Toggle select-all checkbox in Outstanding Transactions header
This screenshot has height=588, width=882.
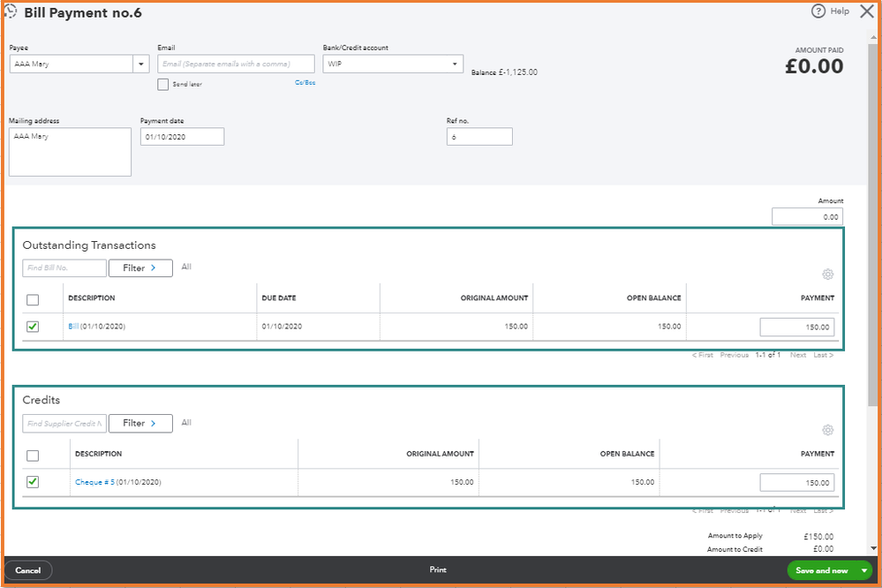click(x=33, y=300)
